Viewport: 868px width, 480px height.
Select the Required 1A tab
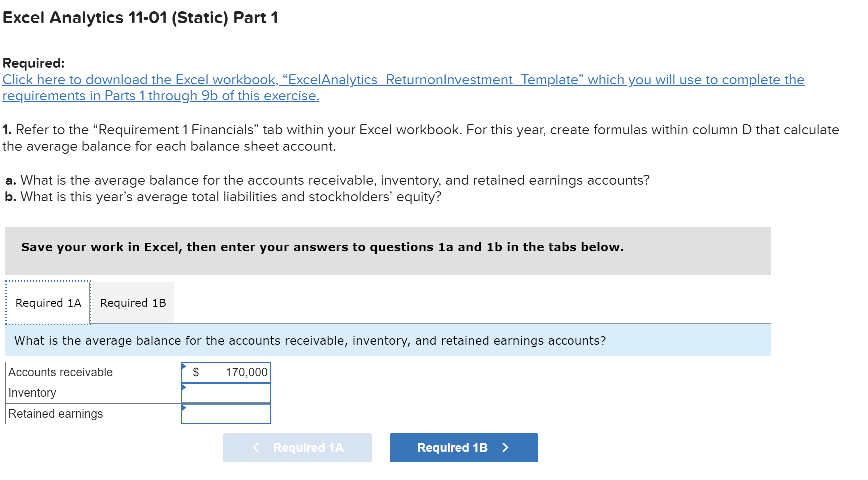coord(48,302)
